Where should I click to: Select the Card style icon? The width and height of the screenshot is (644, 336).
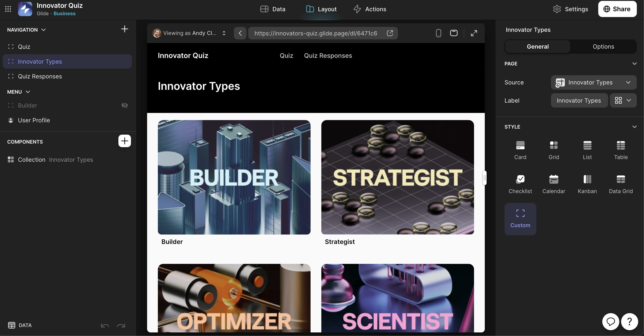coord(520,150)
